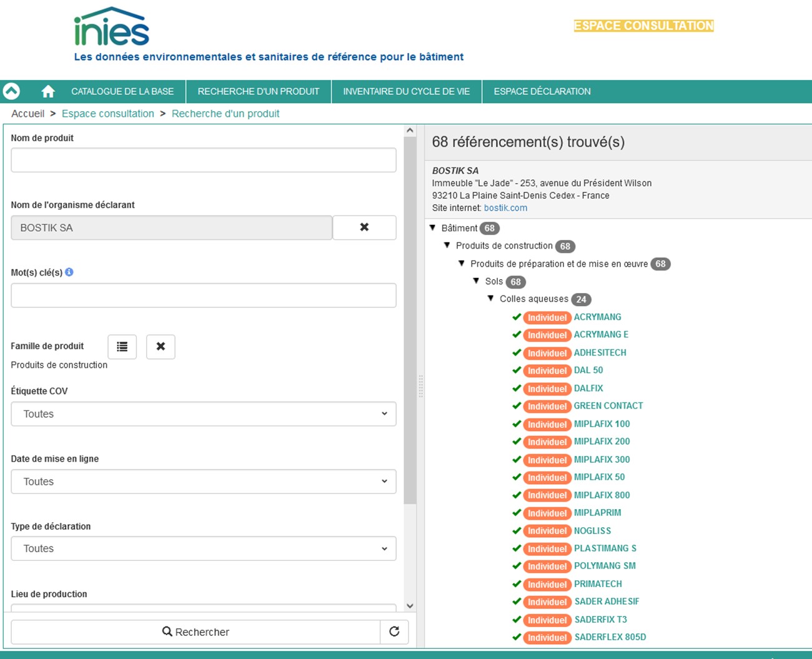Open the Type de déclaration dropdown
Image resolution: width=812 pixels, height=659 pixels.
[x=203, y=548]
